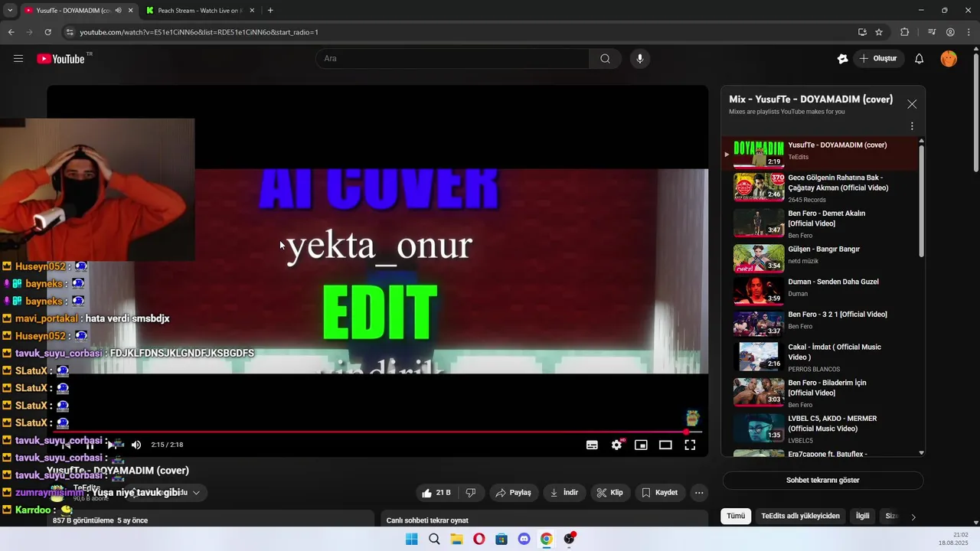The height and width of the screenshot is (551, 980).
Task: Open Discord from taskbar
Action: [x=524, y=539]
